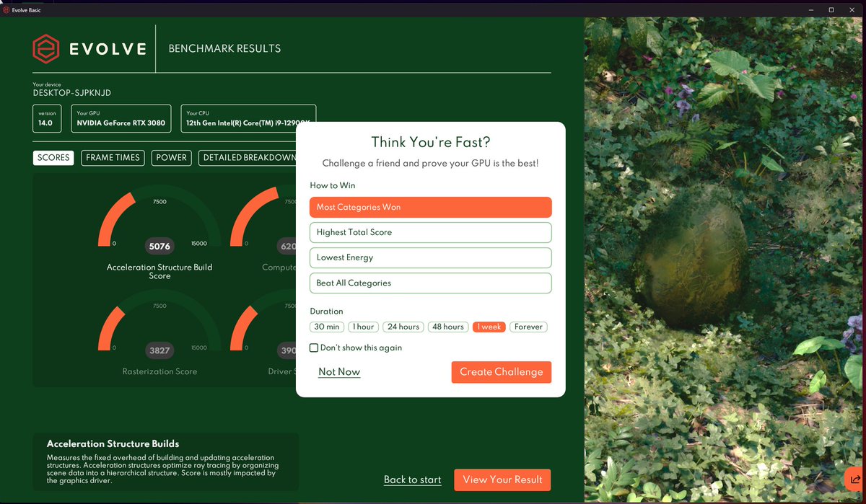Select Most Categories Won option

(x=431, y=207)
